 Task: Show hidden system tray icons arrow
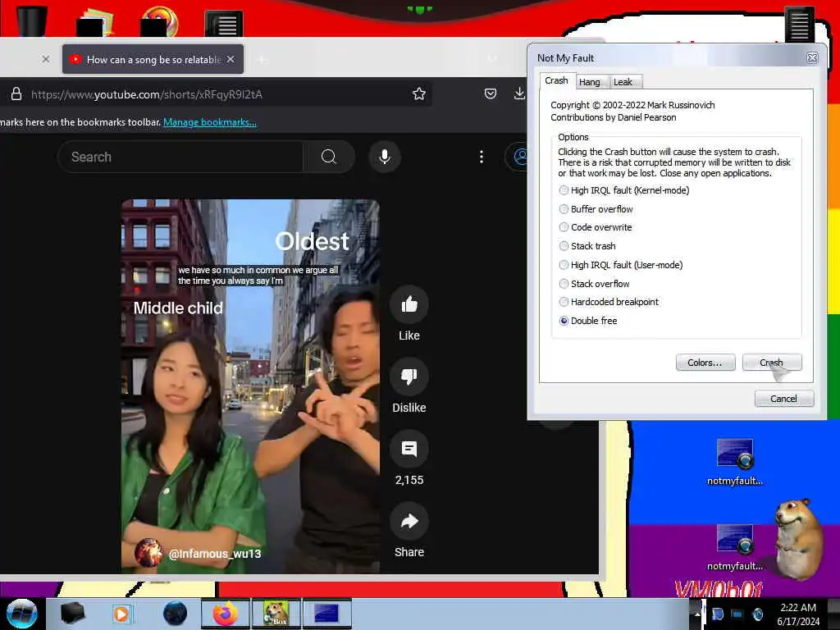coord(696,614)
